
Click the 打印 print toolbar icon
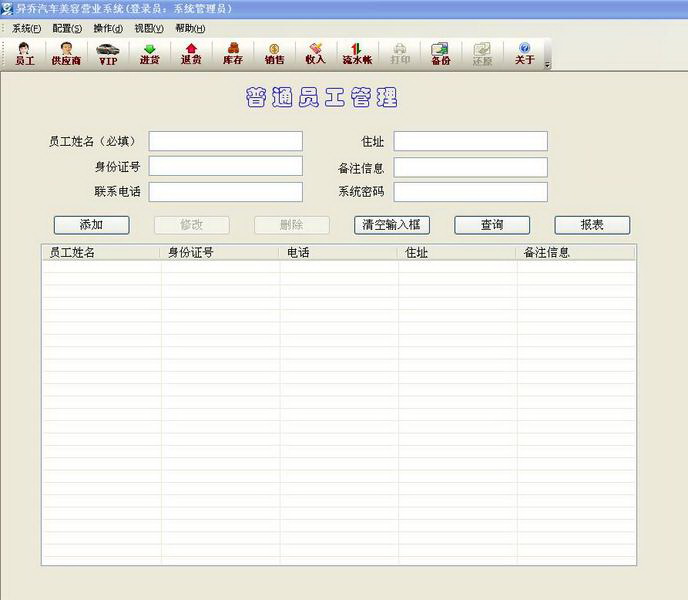click(400, 54)
